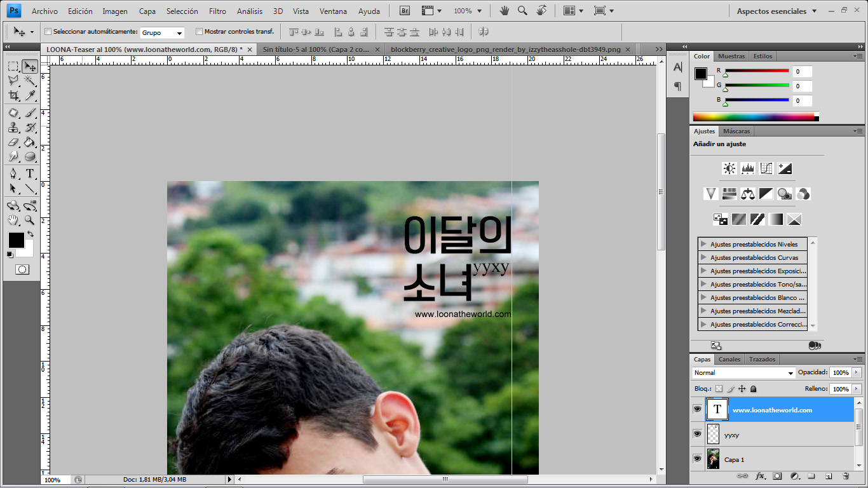Select the Line tool
868x488 pixels.
30,189
